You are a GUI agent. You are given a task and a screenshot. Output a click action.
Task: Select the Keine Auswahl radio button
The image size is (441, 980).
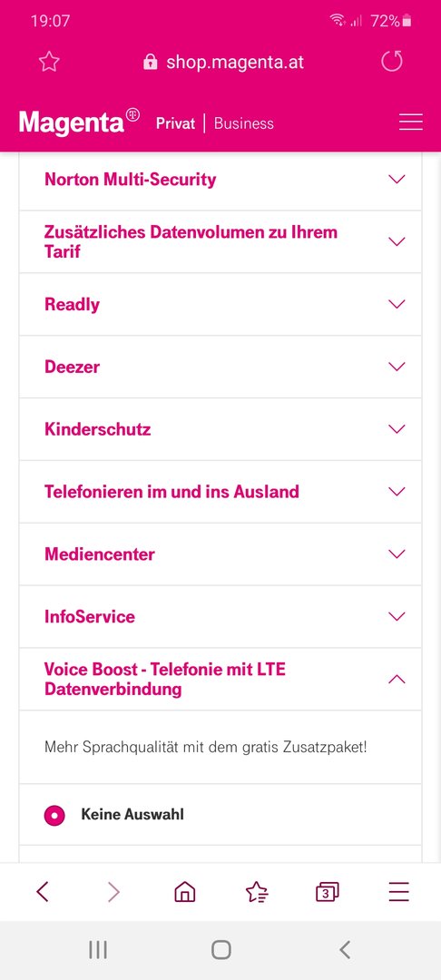pyautogui.click(x=54, y=815)
